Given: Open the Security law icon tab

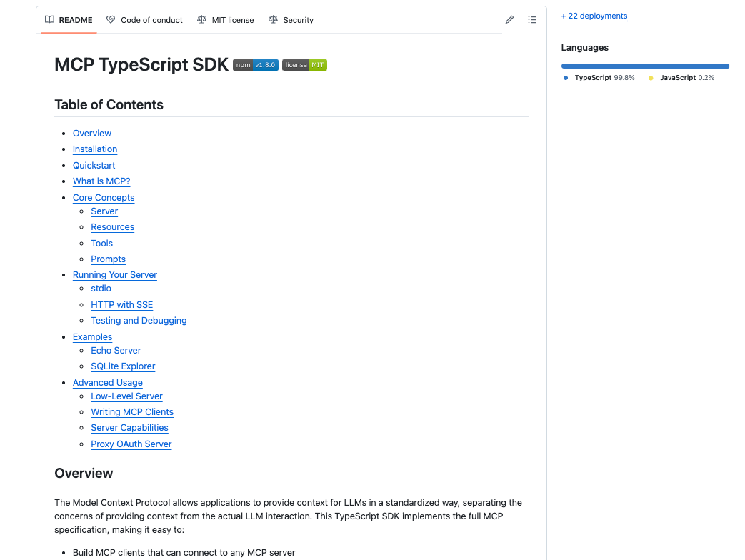Looking at the screenshot, I should (272, 20).
